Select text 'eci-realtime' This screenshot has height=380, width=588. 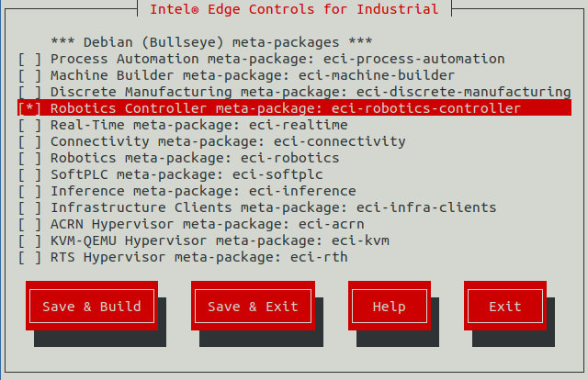coord(298,125)
